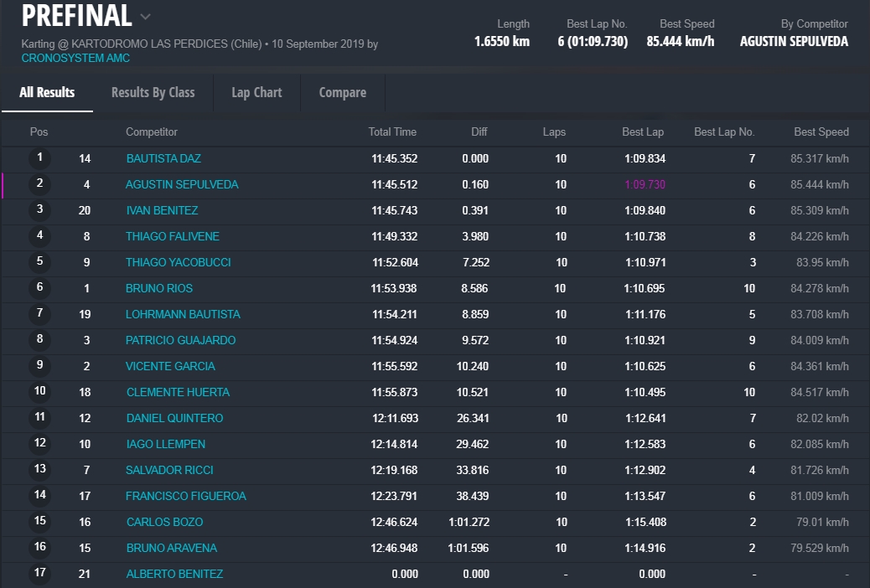The height and width of the screenshot is (588, 870).
Task: Select the All Results tab
Action: [47, 92]
